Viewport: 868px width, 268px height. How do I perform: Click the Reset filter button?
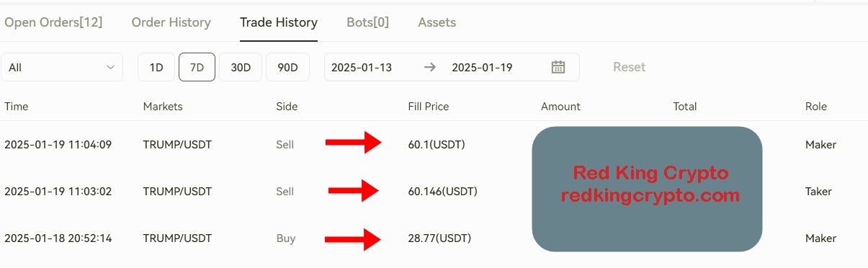pos(629,67)
